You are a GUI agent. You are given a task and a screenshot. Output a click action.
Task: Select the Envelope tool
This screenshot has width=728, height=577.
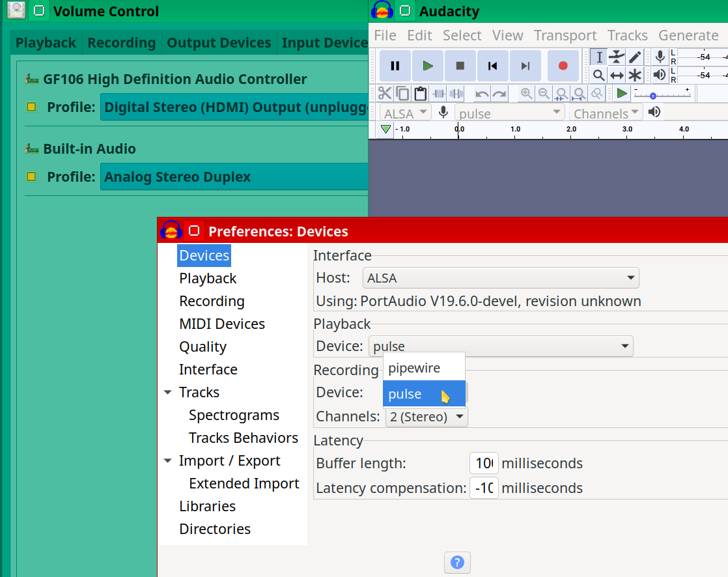tap(617, 57)
